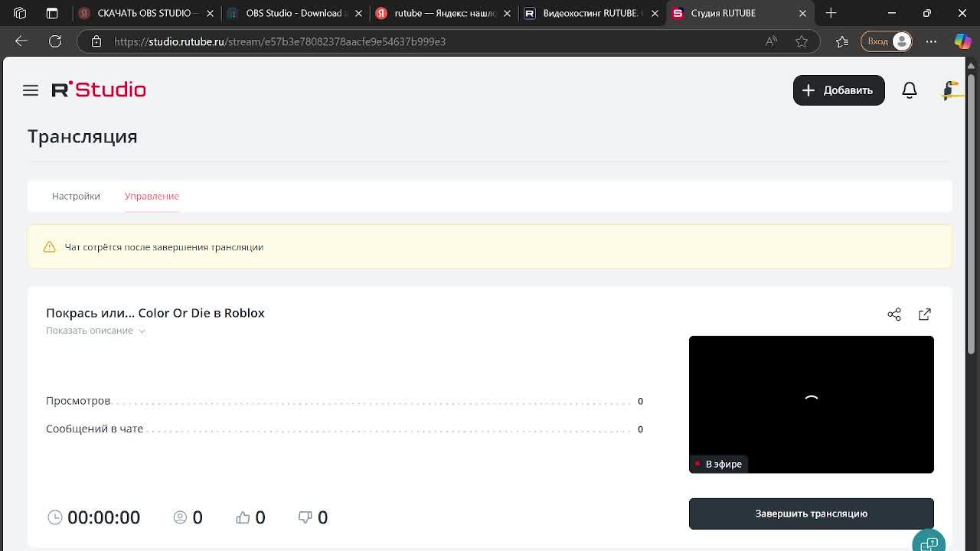Screen dimensions: 980x551
Task: Click the stream timer clock icon
Action: [55, 517]
